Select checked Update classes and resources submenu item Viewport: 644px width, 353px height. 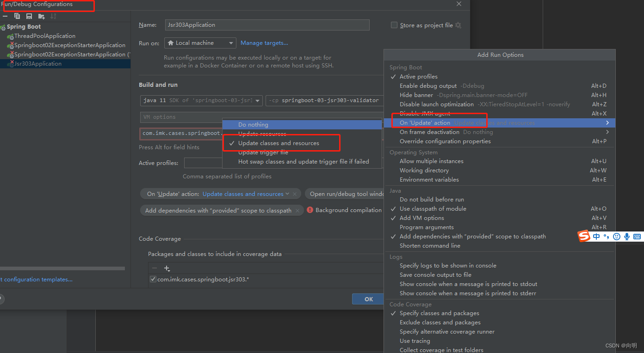coord(303,143)
